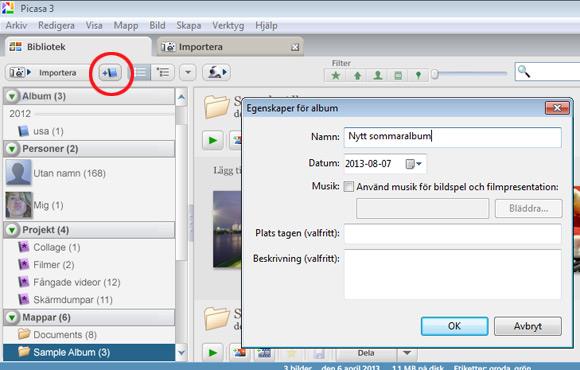The width and height of the screenshot is (580, 370).
Task: Open the toolbar sort options dropdown arrow
Action: click(x=188, y=73)
